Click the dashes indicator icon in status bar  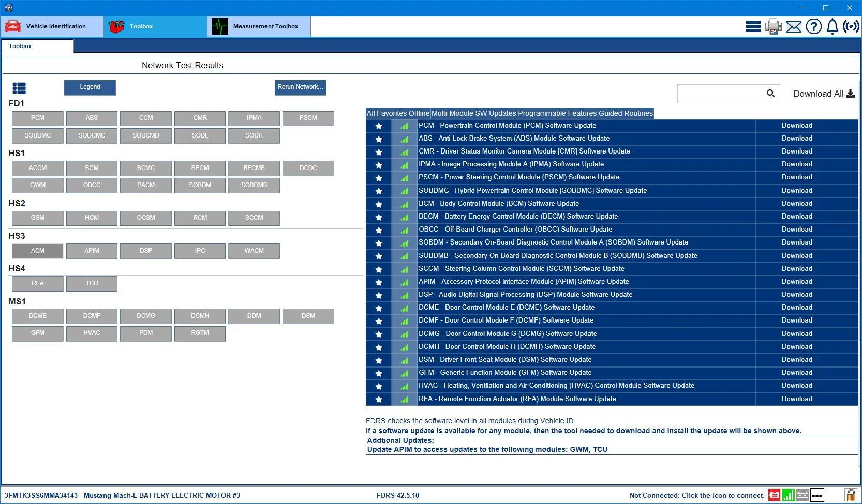pyautogui.click(x=817, y=495)
